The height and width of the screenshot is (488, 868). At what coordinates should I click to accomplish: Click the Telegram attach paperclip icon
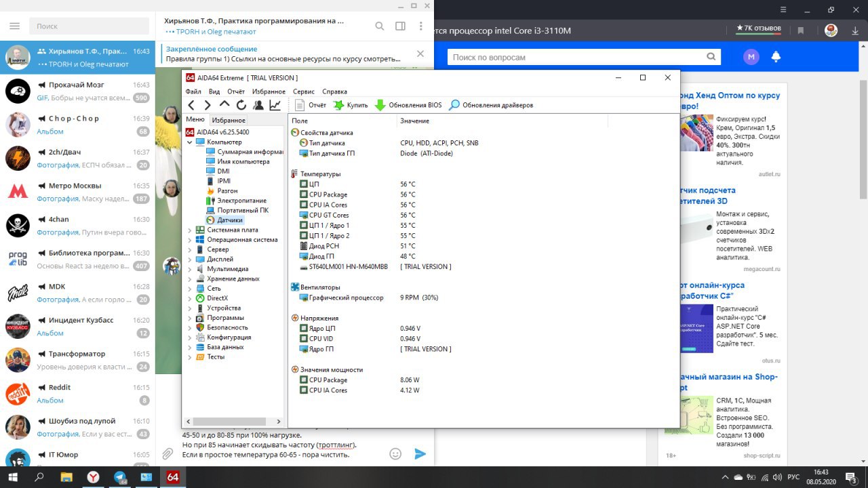click(167, 453)
